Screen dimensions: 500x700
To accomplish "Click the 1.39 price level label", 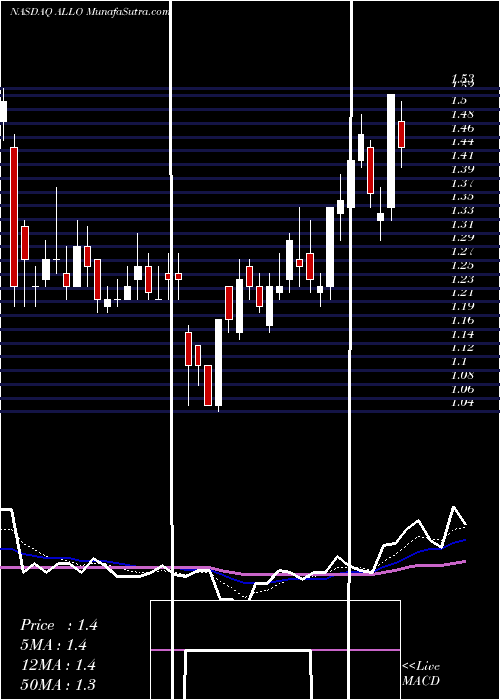I will (x=463, y=169).
